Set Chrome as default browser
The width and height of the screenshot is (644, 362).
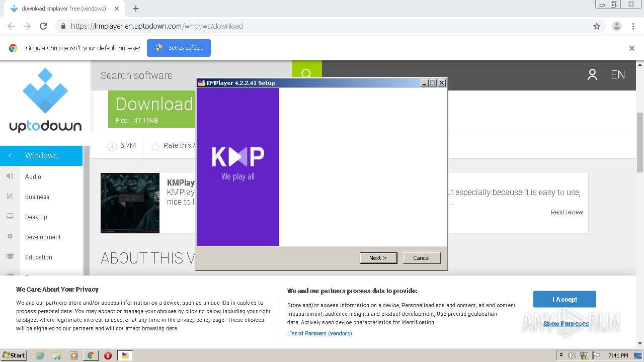[x=179, y=48]
